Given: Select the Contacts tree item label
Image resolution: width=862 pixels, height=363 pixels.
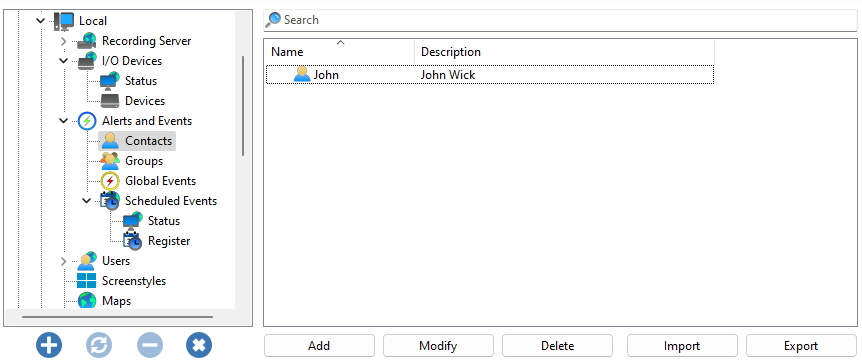Looking at the screenshot, I should (148, 141).
